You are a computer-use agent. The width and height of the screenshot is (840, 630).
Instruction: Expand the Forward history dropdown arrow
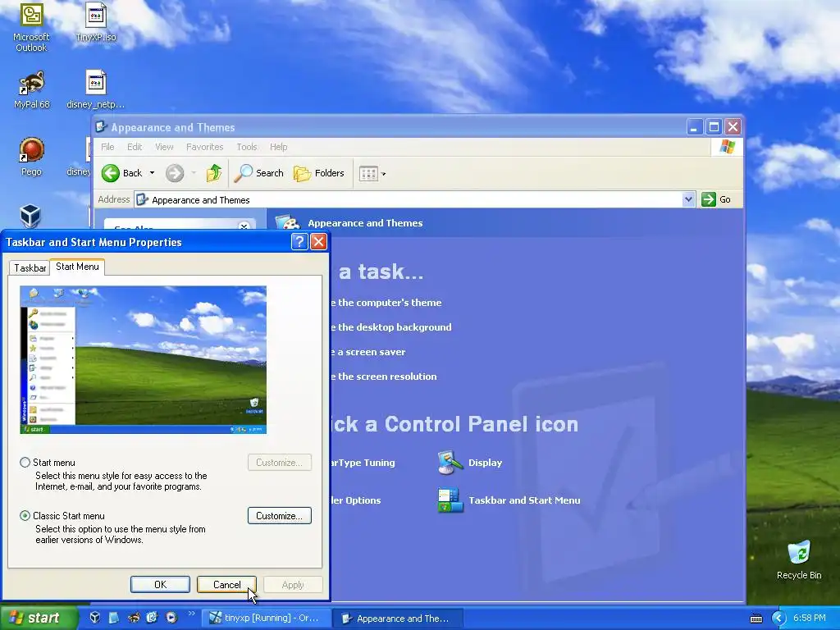tap(194, 173)
